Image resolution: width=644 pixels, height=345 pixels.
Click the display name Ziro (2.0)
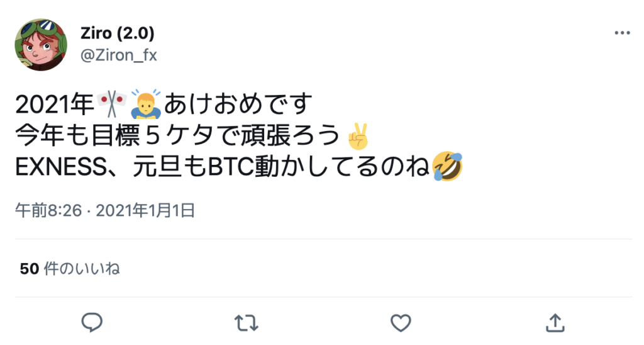118,33
